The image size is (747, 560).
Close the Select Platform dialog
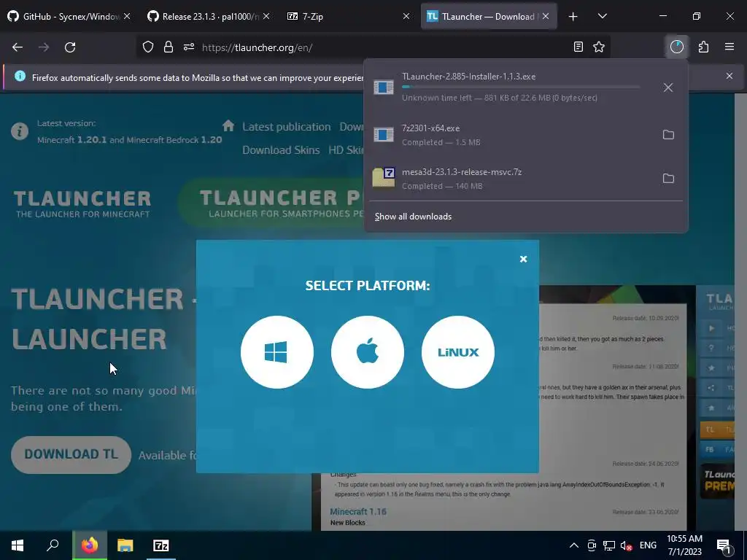tap(523, 259)
